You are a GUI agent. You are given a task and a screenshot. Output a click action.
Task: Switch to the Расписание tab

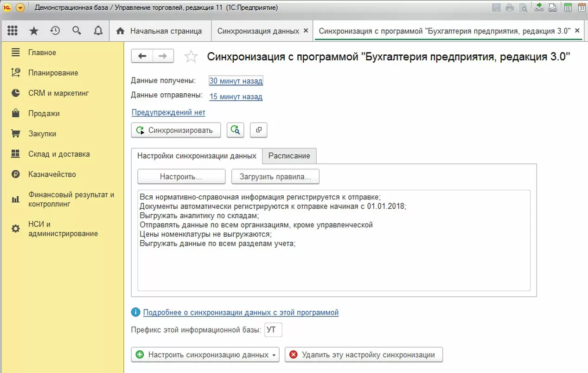(289, 156)
